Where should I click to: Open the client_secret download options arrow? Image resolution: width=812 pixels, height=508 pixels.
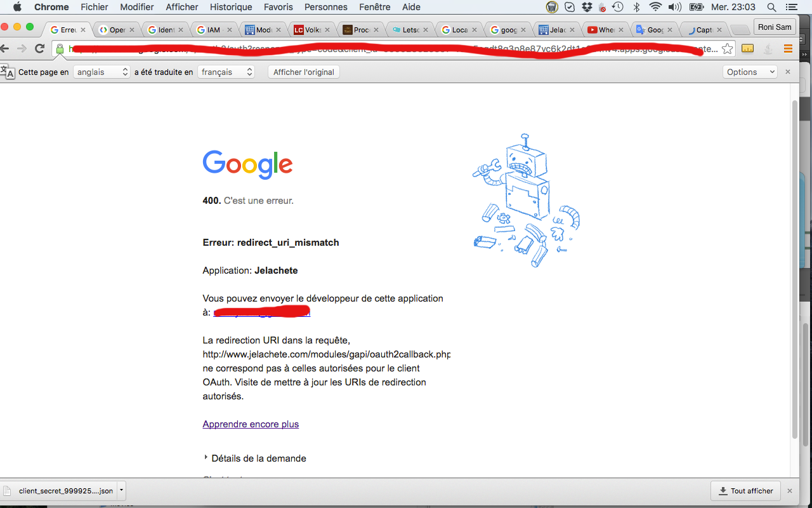[x=121, y=491]
